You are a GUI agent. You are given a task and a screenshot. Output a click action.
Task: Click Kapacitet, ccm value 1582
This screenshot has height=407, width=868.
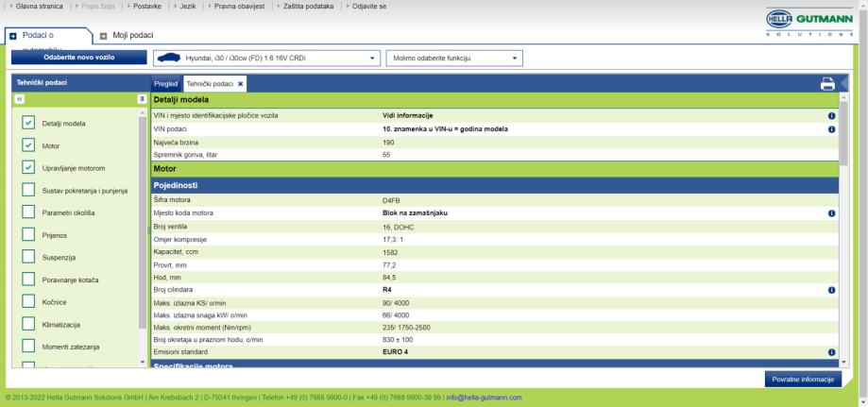point(390,252)
